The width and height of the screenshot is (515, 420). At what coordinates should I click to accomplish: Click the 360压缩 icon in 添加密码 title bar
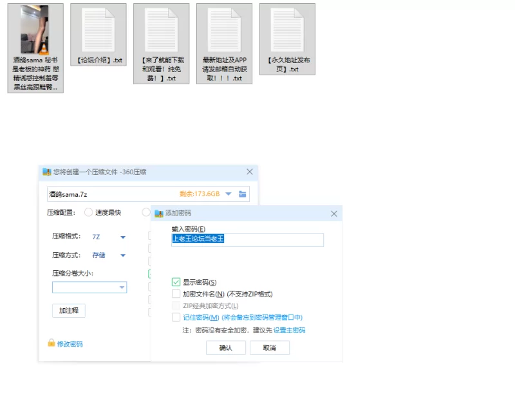pyautogui.click(x=159, y=214)
